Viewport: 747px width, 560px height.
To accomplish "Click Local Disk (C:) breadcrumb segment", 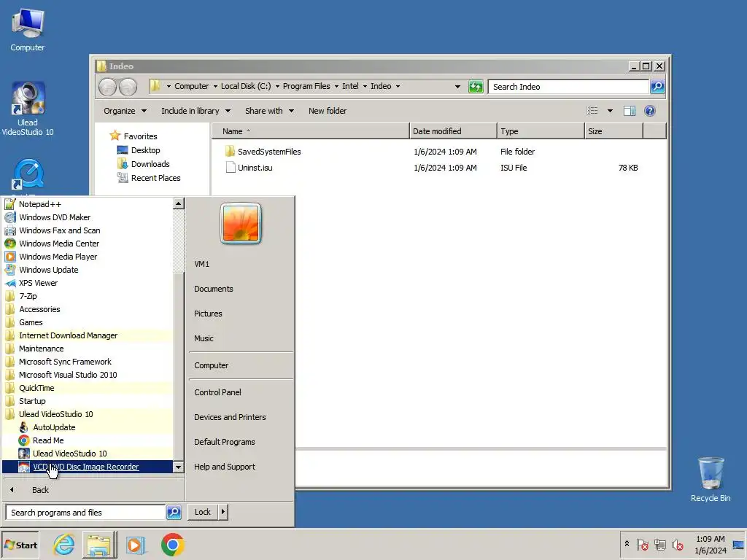I will (x=246, y=86).
